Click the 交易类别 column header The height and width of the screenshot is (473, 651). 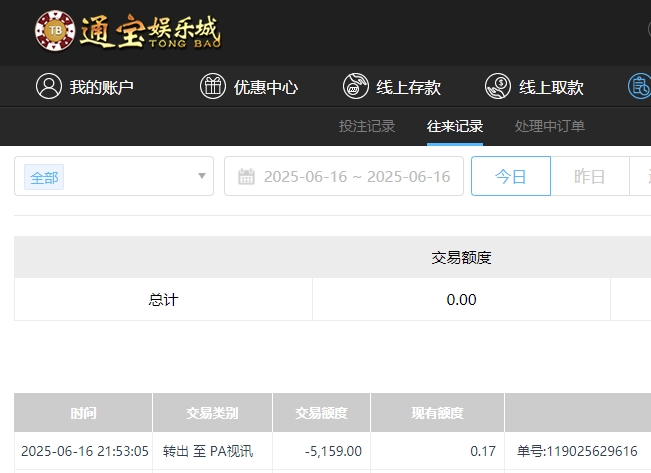coord(212,413)
